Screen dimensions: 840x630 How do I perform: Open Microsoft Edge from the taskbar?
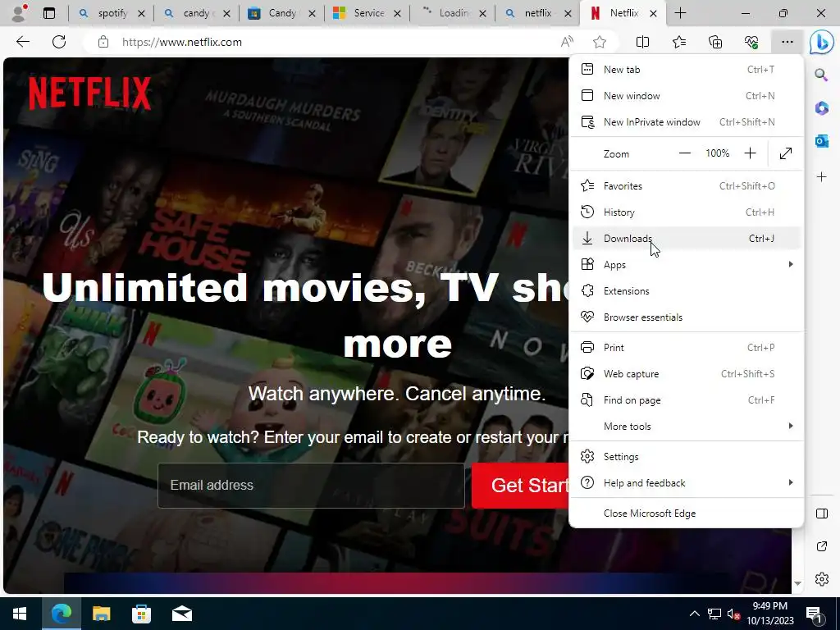pos(61,614)
